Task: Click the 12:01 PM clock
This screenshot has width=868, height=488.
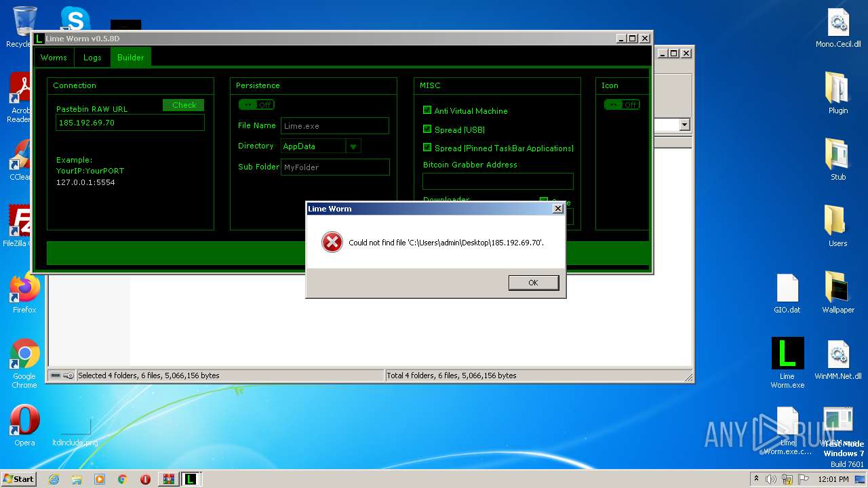Action: pos(835,479)
